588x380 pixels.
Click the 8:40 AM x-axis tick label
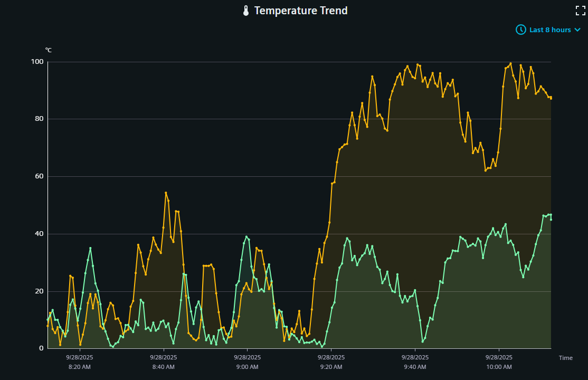(164, 362)
